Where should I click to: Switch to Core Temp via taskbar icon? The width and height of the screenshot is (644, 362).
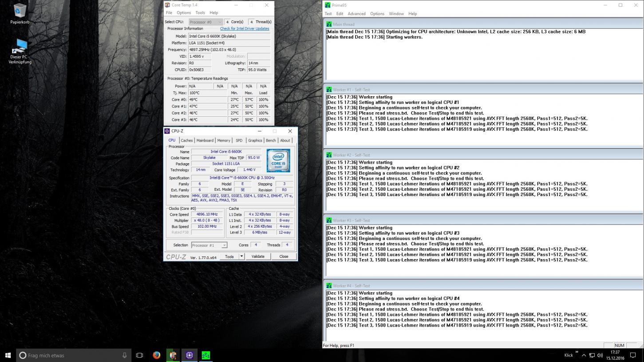(x=173, y=355)
